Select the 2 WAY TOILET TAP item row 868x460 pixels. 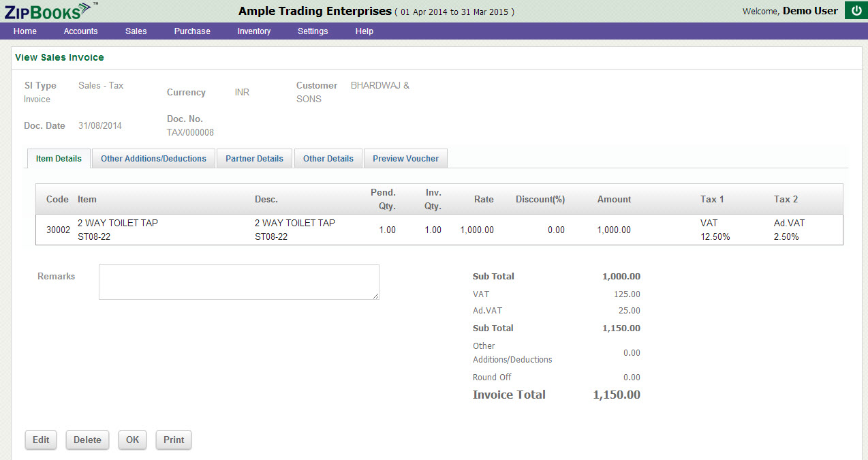[x=439, y=230]
